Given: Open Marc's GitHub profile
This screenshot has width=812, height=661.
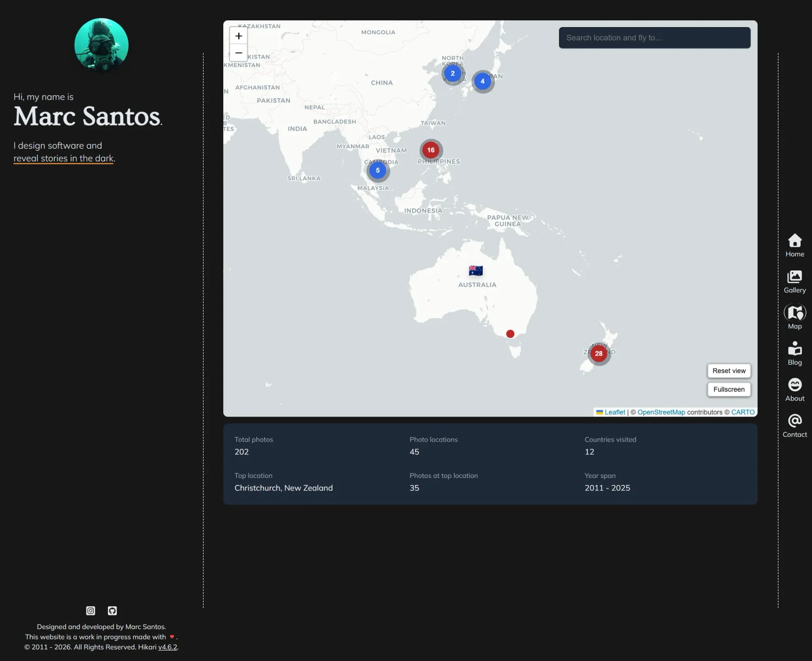Looking at the screenshot, I should pyautogui.click(x=112, y=610).
